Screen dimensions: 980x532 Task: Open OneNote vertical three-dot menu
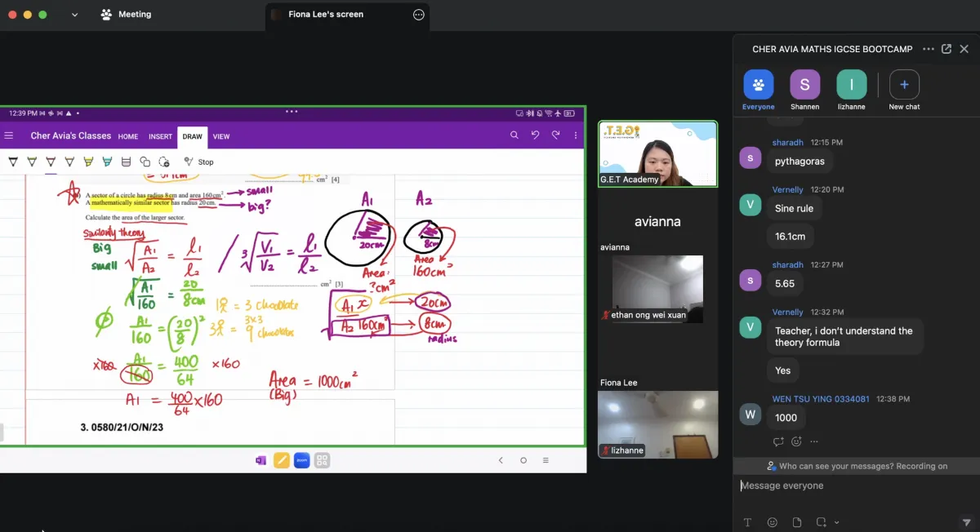576,135
